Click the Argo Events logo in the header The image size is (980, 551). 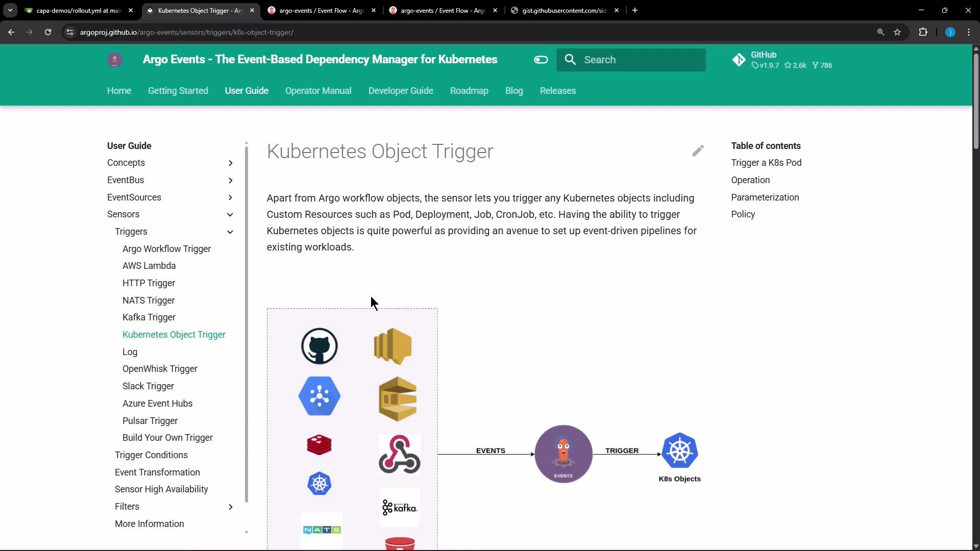click(115, 60)
